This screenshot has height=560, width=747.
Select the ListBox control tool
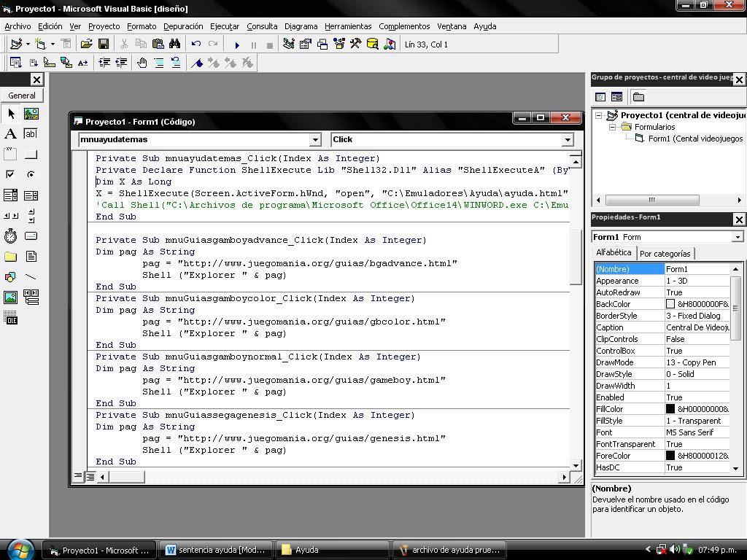(31, 195)
